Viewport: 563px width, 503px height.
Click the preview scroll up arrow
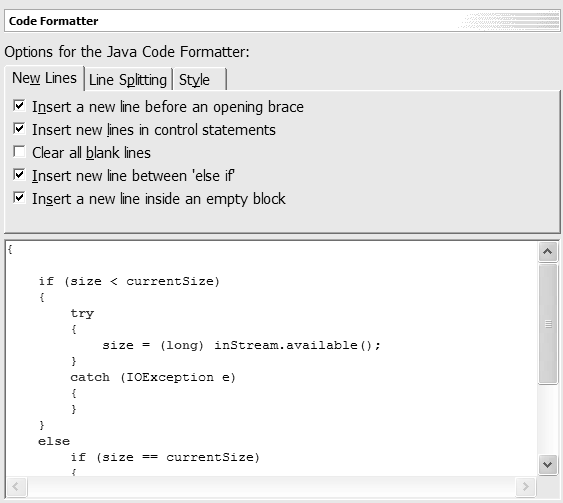(548, 251)
